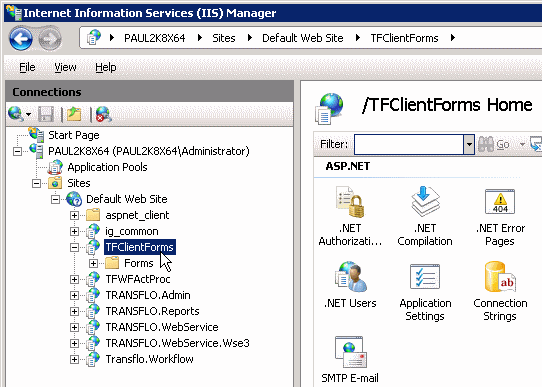Open breadcrumb arrow after PAUL2K8X64
Viewport: 542px width, 387px height.
[x=199, y=37]
